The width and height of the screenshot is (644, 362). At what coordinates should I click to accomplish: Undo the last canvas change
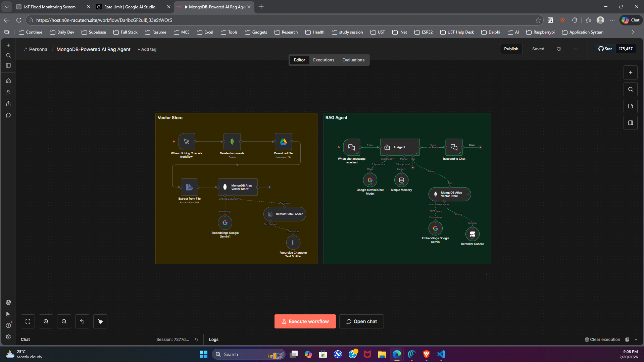tap(82, 321)
